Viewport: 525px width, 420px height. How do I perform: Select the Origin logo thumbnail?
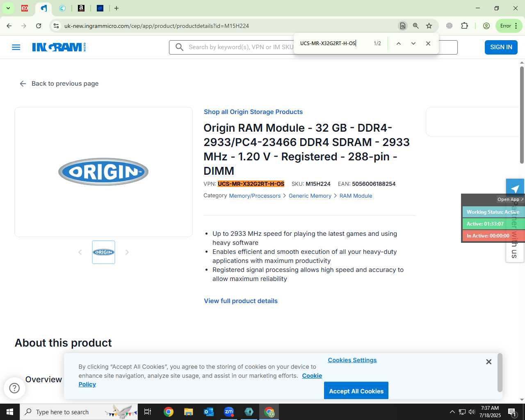pyautogui.click(x=103, y=252)
